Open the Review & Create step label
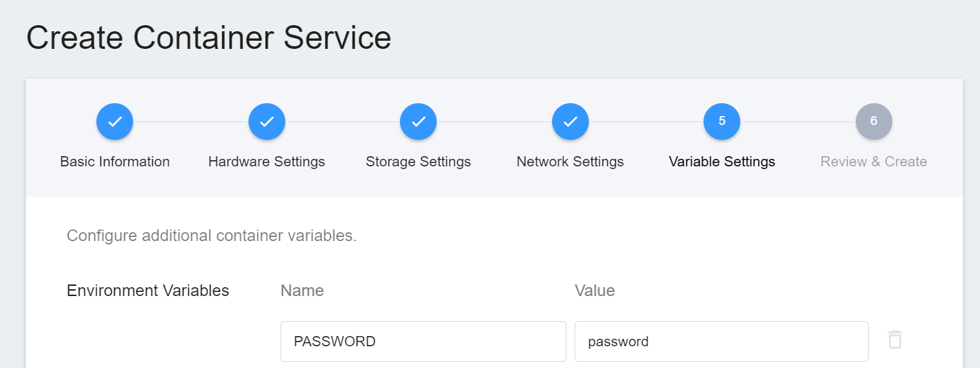 [x=874, y=162]
